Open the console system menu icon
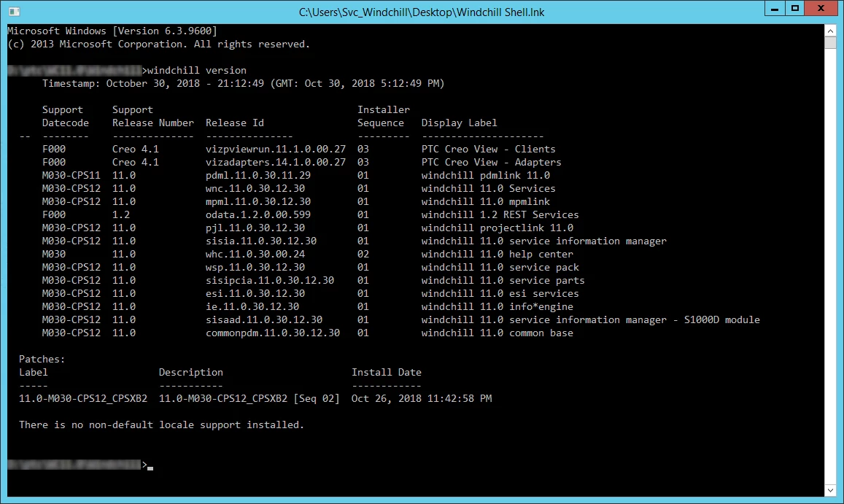844x504 pixels. point(14,12)
